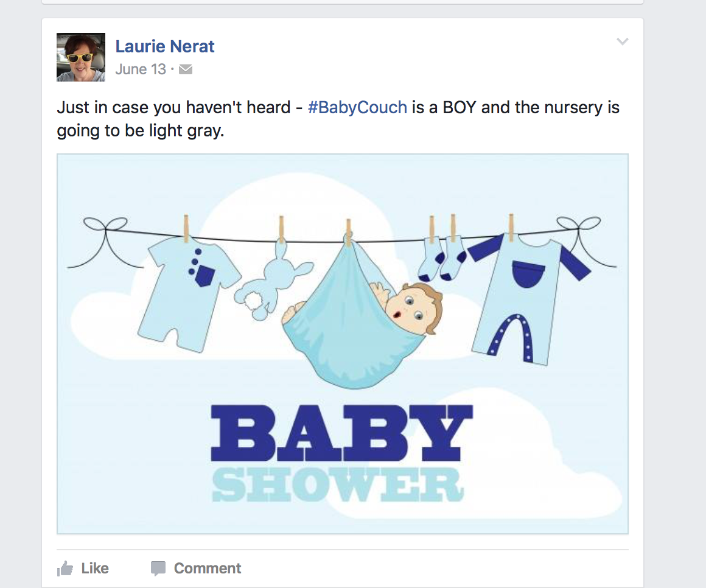Expand the post menu in the top-right corner

pos(623,41)
